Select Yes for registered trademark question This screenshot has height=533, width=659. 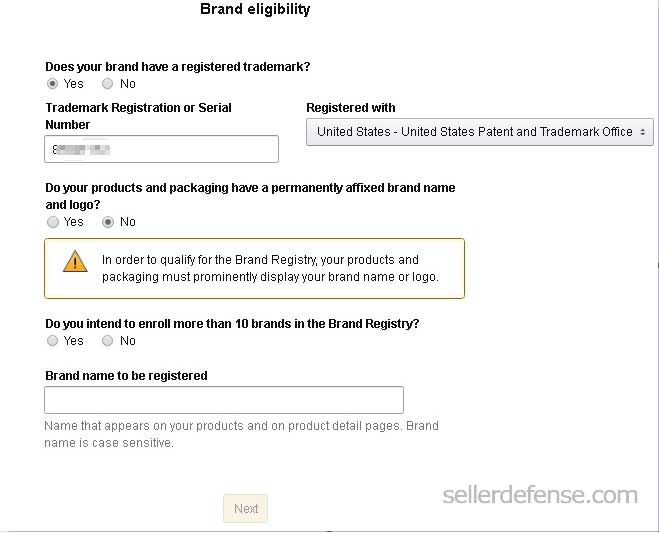53,84
